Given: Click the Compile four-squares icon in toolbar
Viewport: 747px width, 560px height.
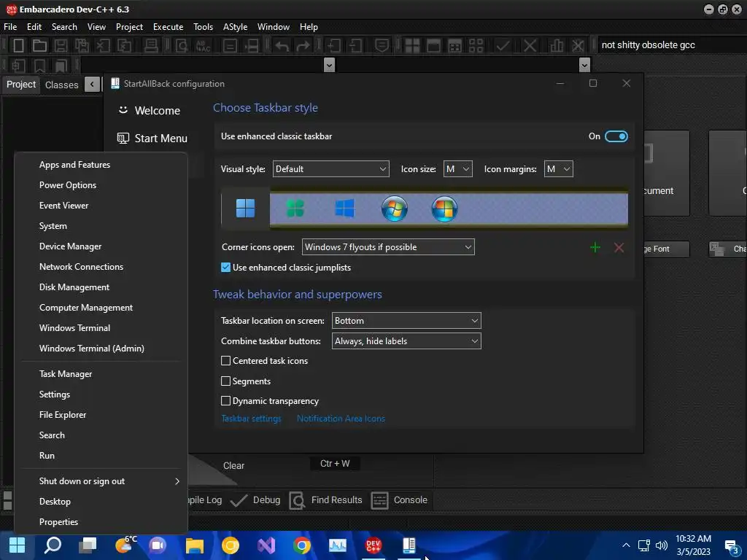Looking at the screenshot, I should pyautogui.click(x=411, y=45).
